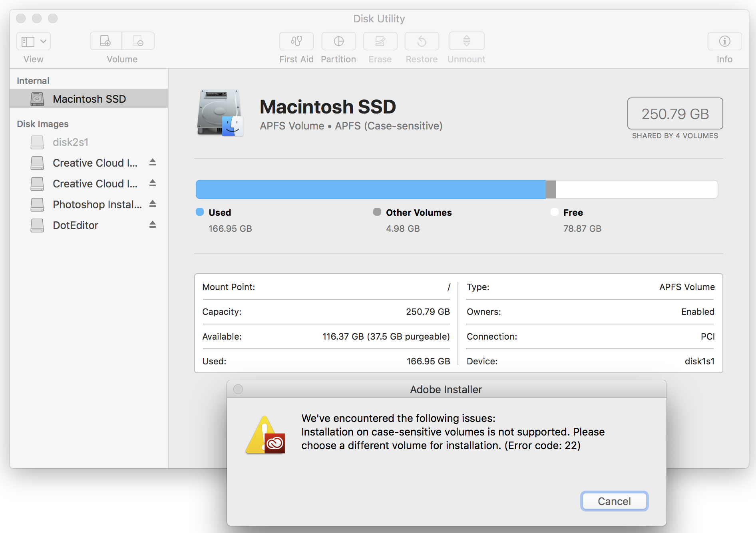Click the Unmount toolbar icon
The image size is (756, 533).
[467, 41]
